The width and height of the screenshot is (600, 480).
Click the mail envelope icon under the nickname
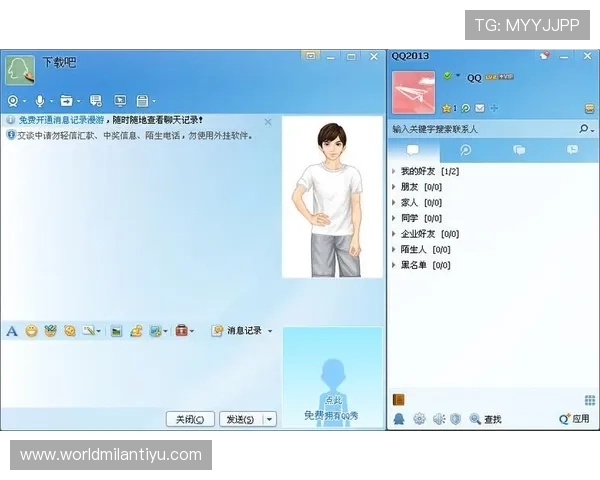pyautogui.click(x=479, y=108)
